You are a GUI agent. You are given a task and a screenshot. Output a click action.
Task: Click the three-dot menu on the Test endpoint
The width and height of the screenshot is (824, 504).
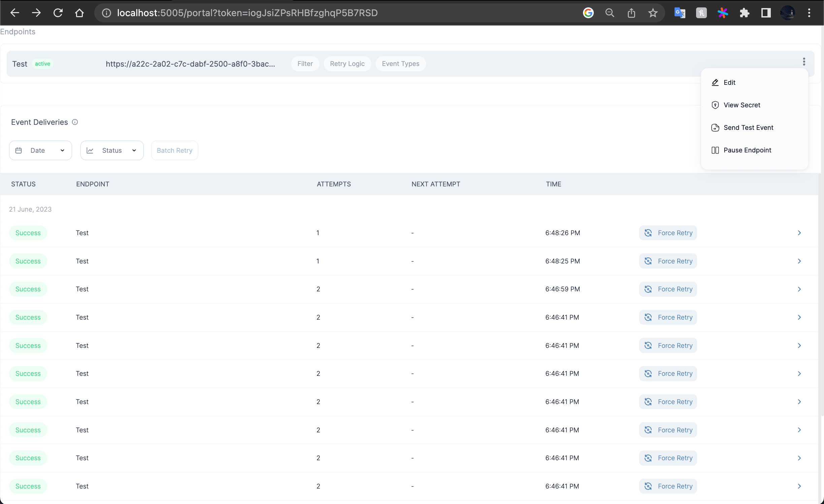pyautogui.click(x=804, y=62)
